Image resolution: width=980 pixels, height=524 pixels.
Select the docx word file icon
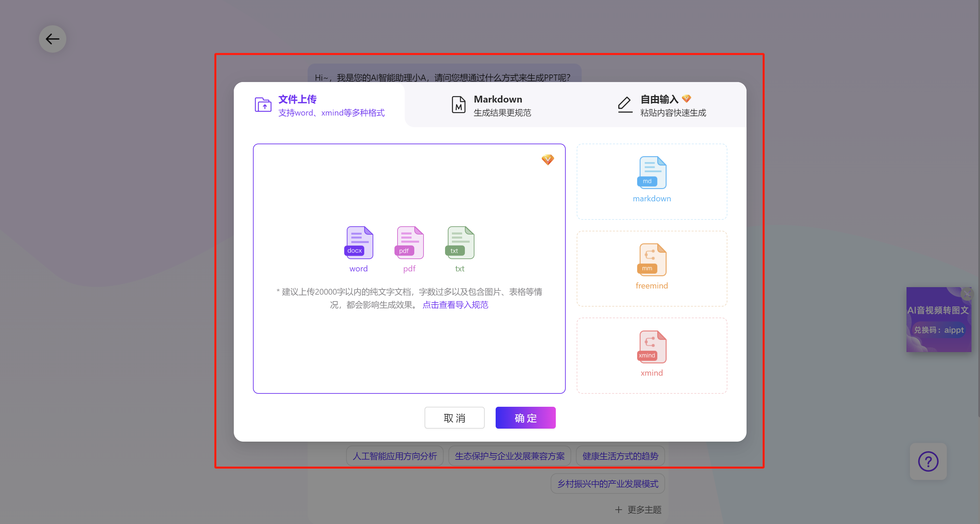(359, 243)
